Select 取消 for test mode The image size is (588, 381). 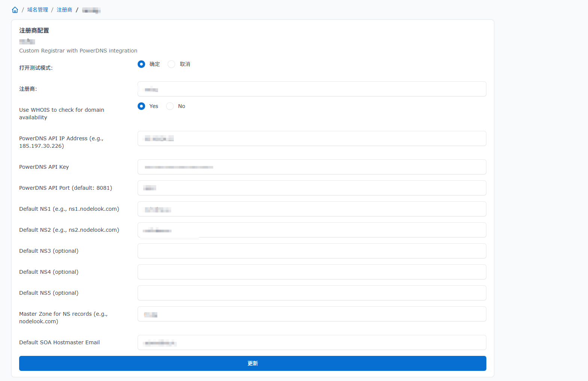pyautogui.click(x=171, y=64)
